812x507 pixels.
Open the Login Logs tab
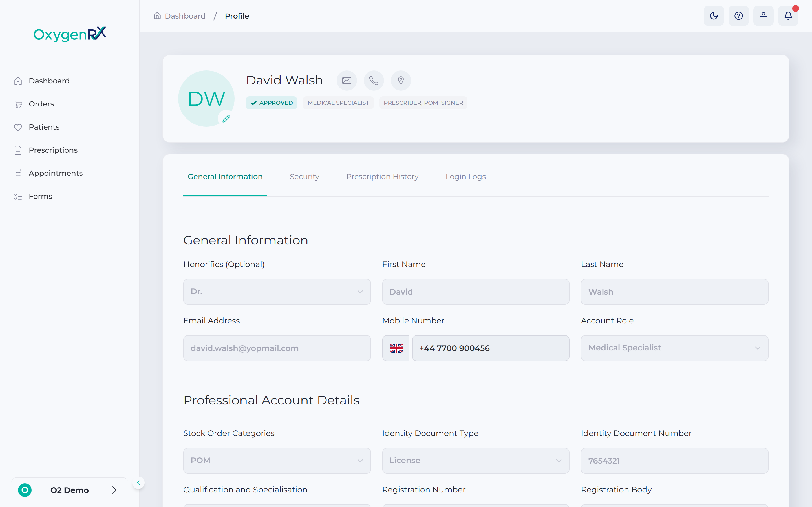(x=465, y=177)
